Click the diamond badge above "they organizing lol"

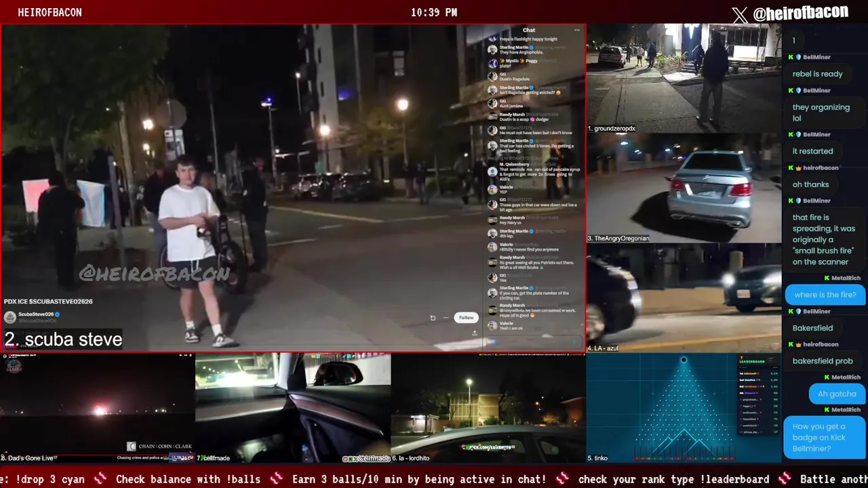click(x=799, y=91)
